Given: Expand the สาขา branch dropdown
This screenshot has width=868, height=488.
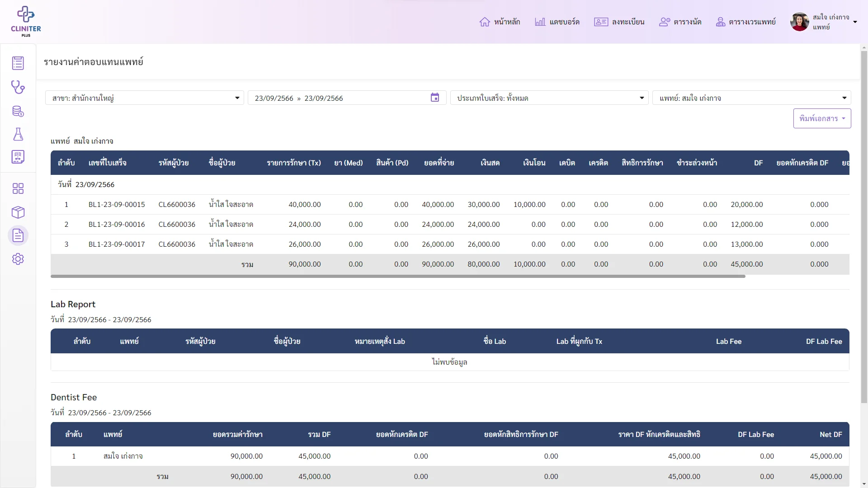Looking at the screenshot, I should click(145, 98).
